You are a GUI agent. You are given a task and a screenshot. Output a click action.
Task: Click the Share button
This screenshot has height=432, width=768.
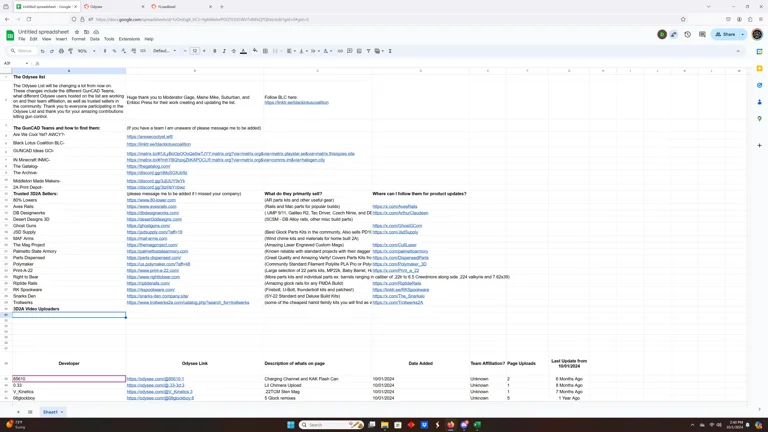click(726, 34)
